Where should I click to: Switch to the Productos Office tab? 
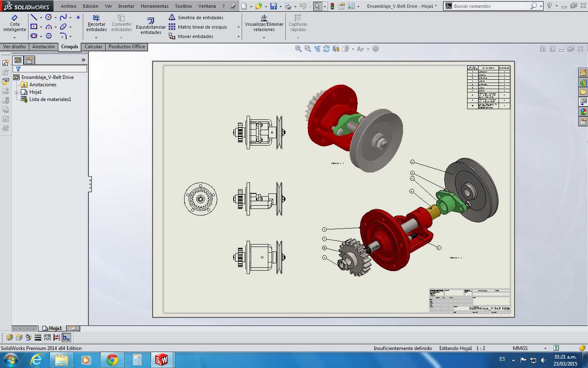coord(127,47)
